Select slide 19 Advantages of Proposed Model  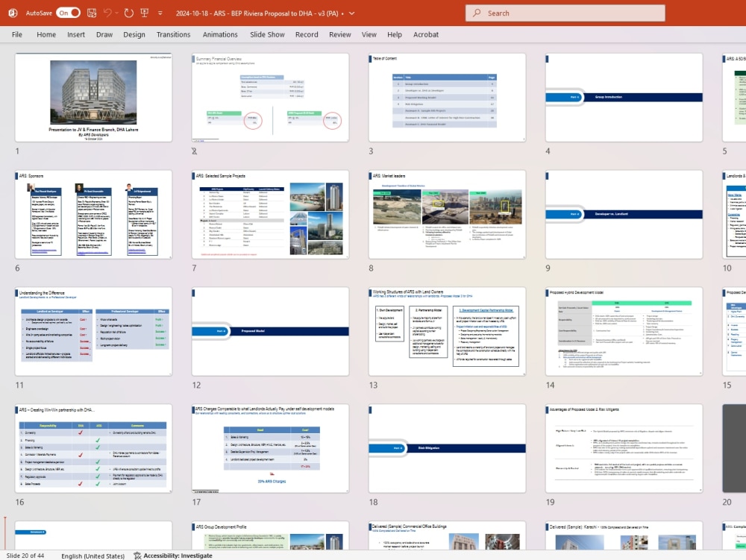624,448
